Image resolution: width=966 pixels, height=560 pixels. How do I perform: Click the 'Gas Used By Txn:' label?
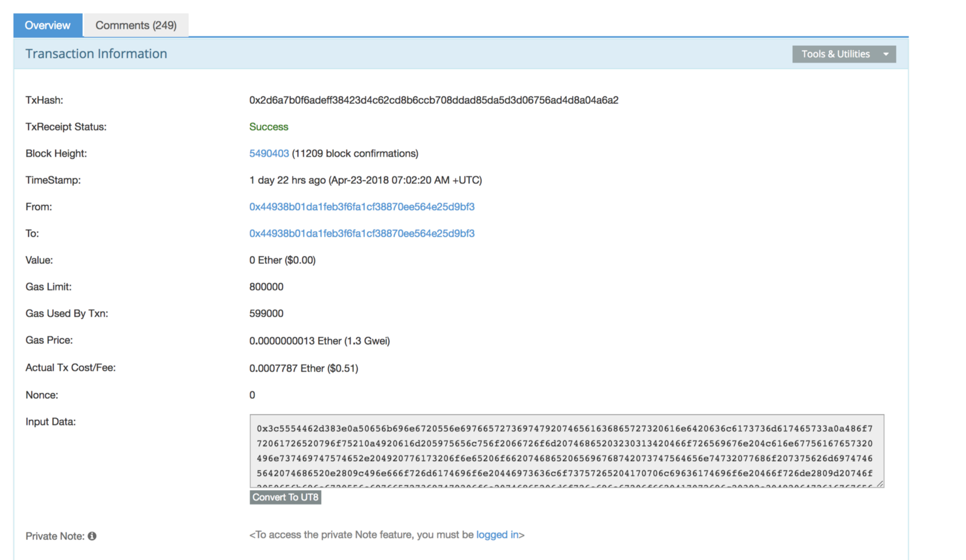(x=67, y=313)
